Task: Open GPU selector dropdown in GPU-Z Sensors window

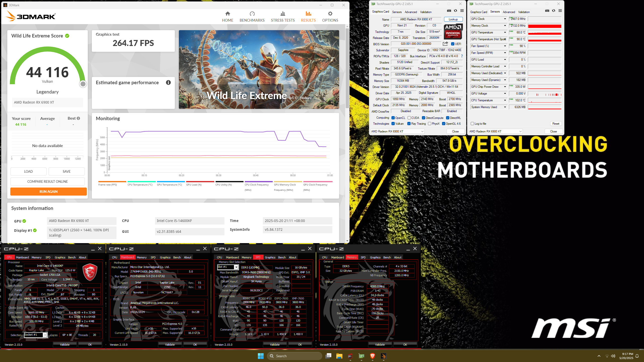Action: pyautogui.click(x=495, y=131)
